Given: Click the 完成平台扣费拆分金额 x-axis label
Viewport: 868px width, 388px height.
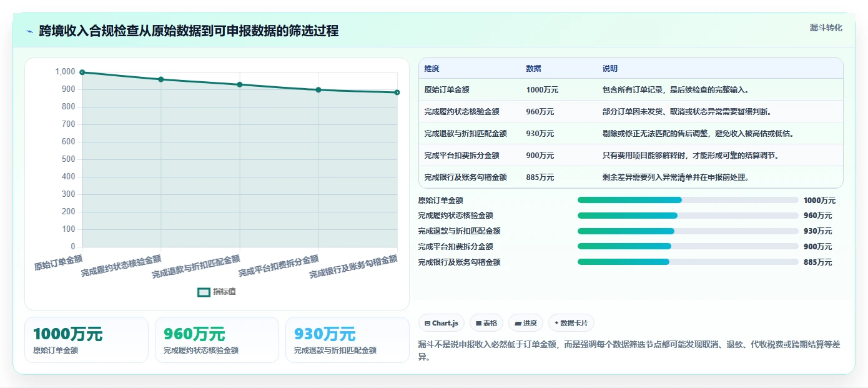Looking at the screenshot, I should click(279, 266).
